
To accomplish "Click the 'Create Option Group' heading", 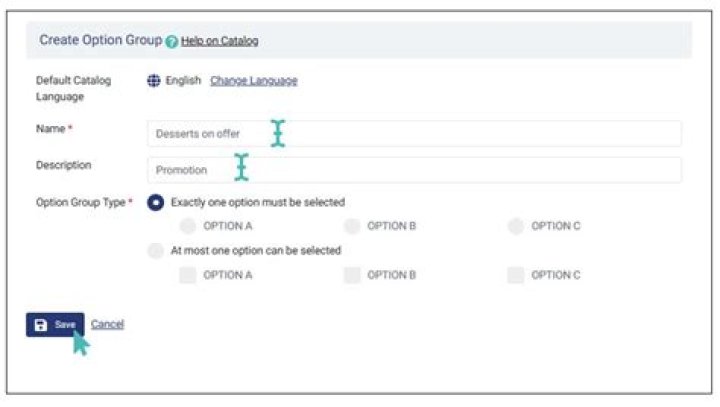I will point(99,40).
